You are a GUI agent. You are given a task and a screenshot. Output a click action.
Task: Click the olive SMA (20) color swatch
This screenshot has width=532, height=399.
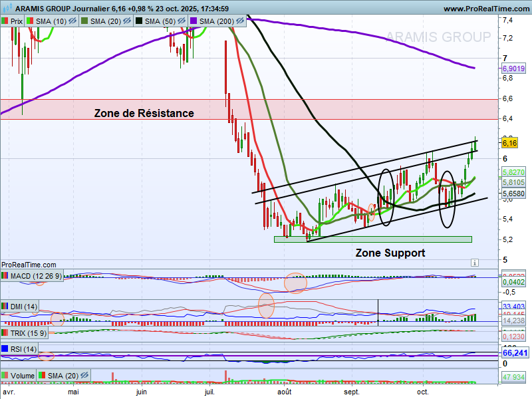(x=84, y=21)
